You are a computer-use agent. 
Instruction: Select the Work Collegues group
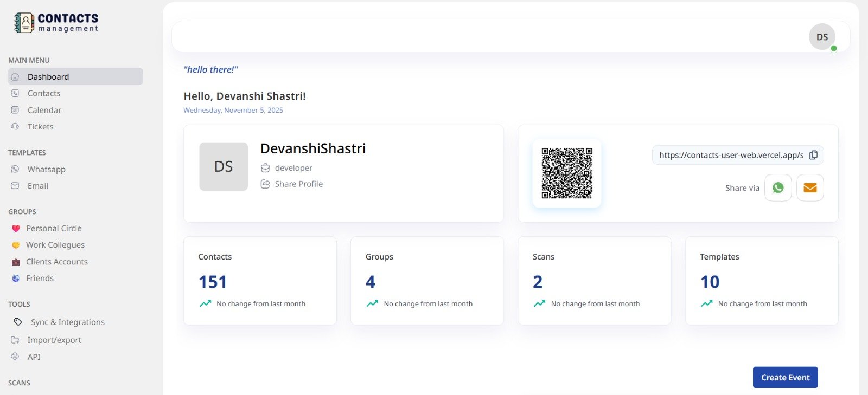pyautogui.click(x=55, y=245)
